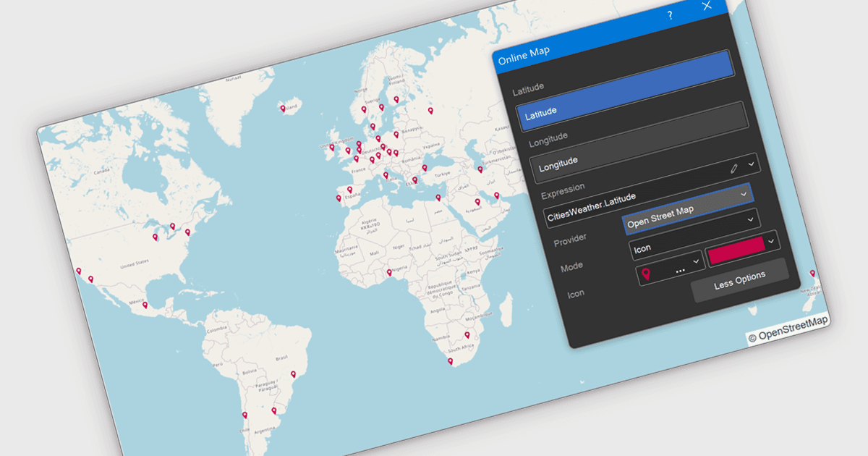
Task: Click the Canada label on the map
Action: (101, 171)
